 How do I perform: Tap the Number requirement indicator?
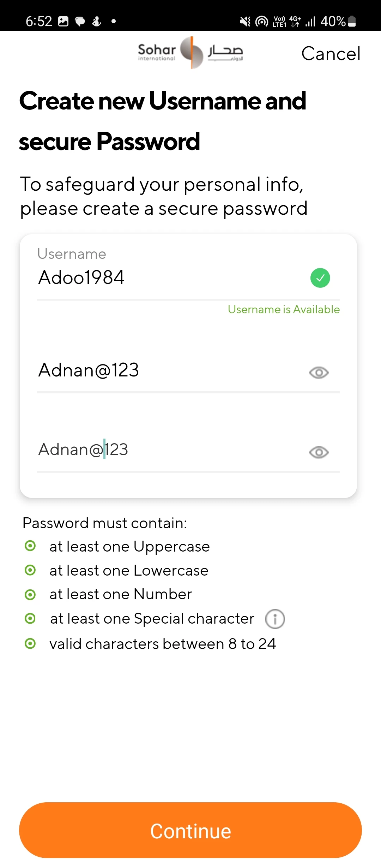30,595
